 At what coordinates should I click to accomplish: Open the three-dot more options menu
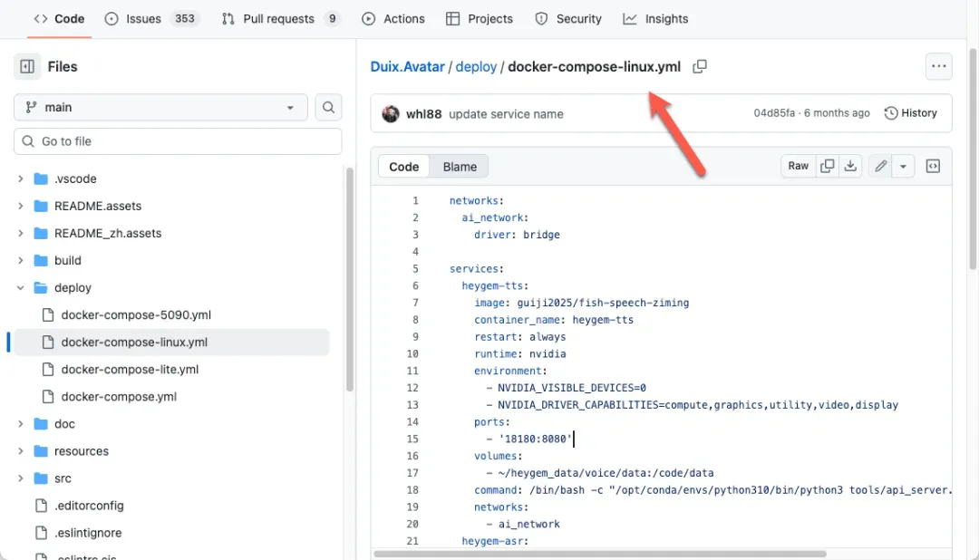(x=938, y=66)
